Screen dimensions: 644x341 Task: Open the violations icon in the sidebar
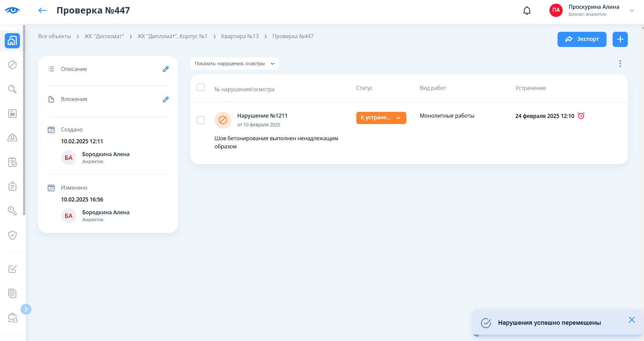tap(12, 65)
